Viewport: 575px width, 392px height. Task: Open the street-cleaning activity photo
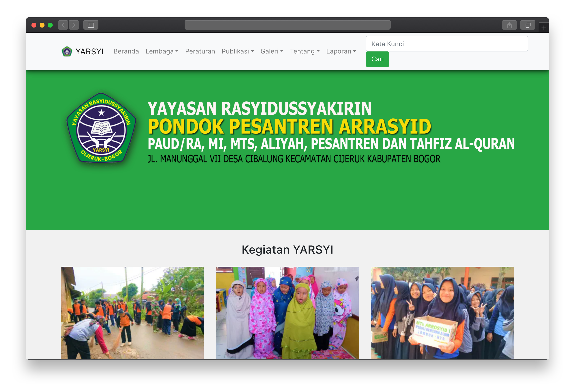pos(132,313)
